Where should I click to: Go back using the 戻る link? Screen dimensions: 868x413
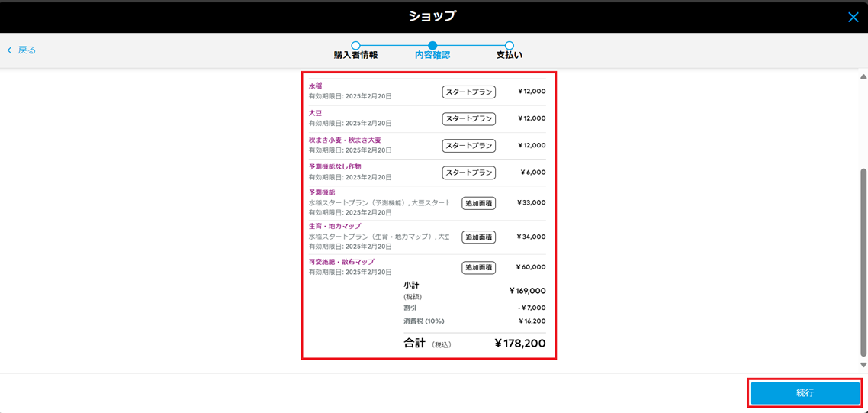(x=27, y=50)
